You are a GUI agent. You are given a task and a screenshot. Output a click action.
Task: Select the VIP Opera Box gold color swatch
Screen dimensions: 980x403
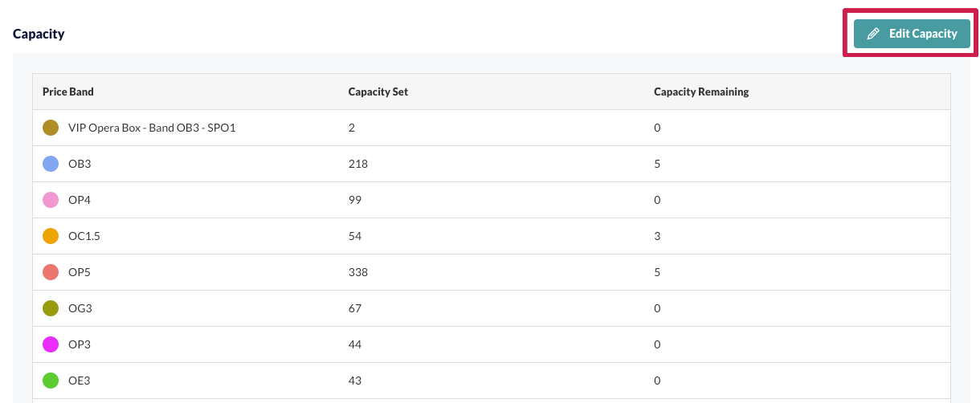[51, 128]
